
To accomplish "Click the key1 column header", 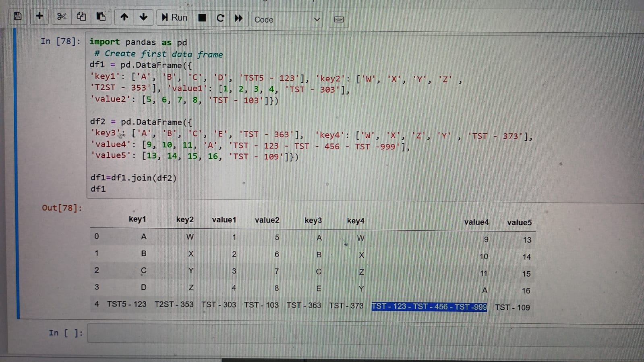I will 137,219.
